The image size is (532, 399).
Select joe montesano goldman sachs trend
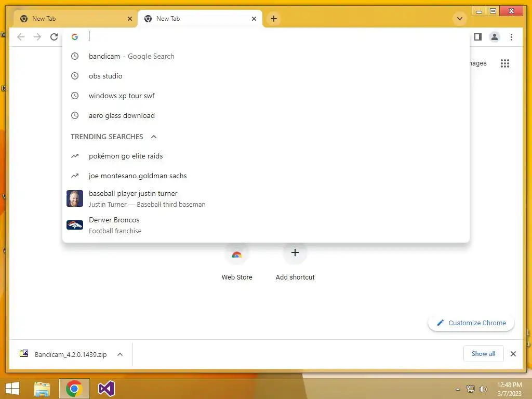tap(266, 176)
